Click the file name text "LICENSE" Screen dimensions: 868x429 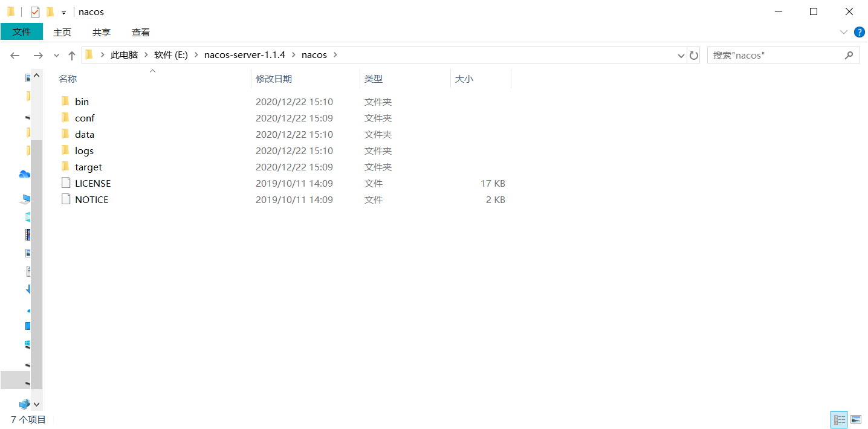pos(92,183)
